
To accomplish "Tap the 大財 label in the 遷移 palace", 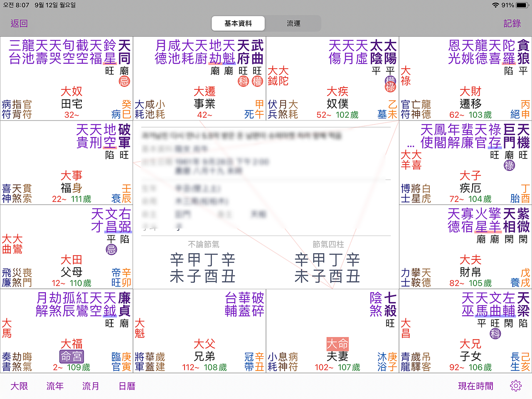I will click(x=470, y=91).
